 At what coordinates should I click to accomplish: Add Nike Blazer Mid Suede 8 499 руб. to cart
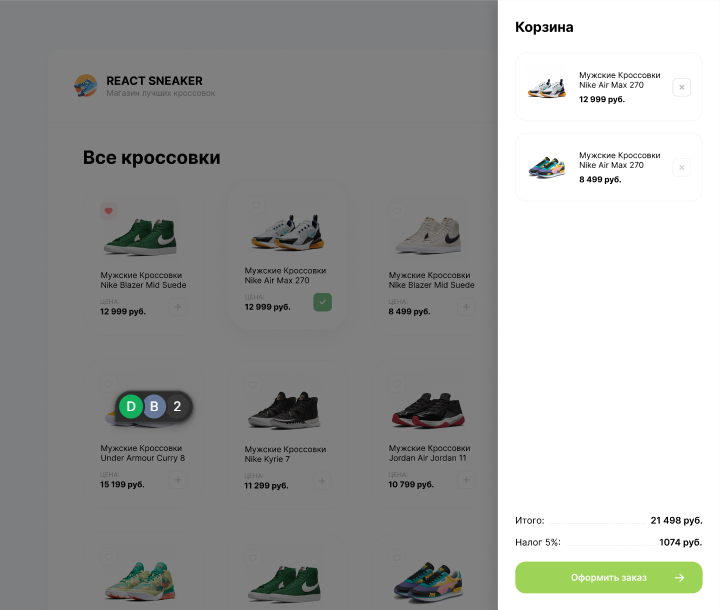click(466, 307)
